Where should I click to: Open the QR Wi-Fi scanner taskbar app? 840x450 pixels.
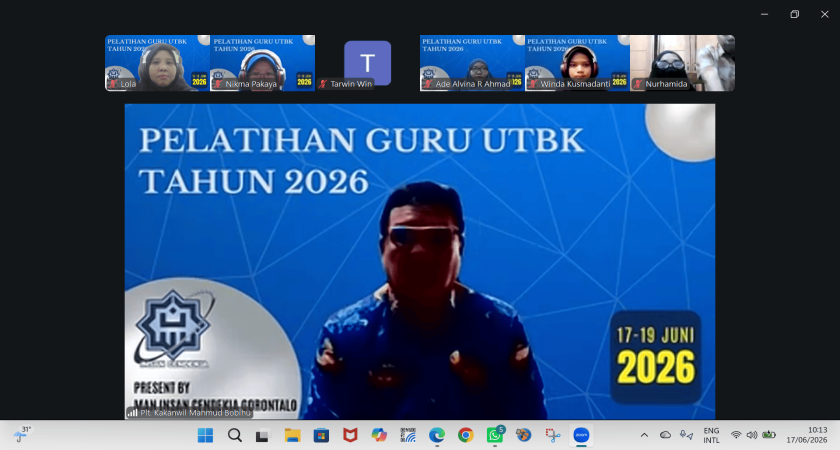(408, 435)
